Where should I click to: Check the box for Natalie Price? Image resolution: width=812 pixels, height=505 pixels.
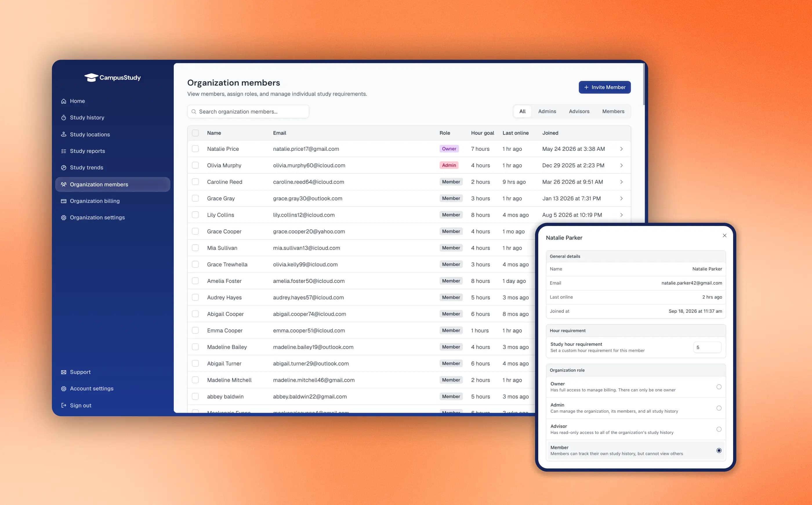pyautogui.click(x=195, y=149)
